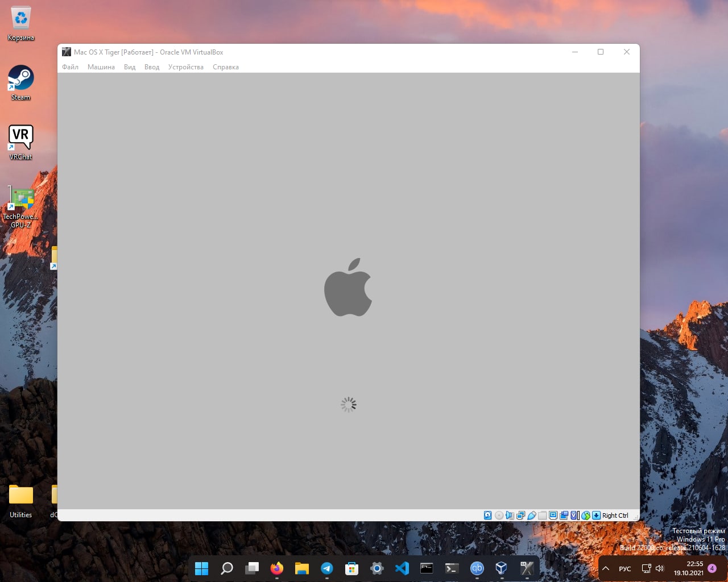Open the Устройства menu
The image size is (728, 582).
tap(186, 67)
